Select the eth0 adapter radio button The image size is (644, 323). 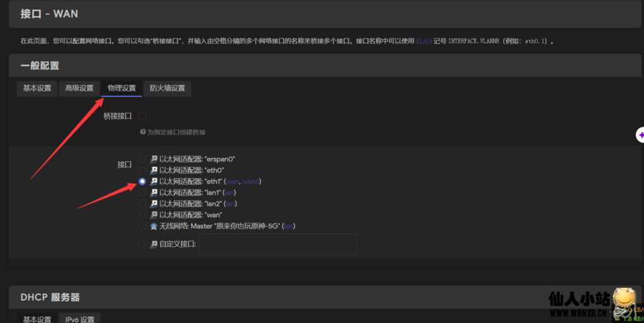pos(142,170)
